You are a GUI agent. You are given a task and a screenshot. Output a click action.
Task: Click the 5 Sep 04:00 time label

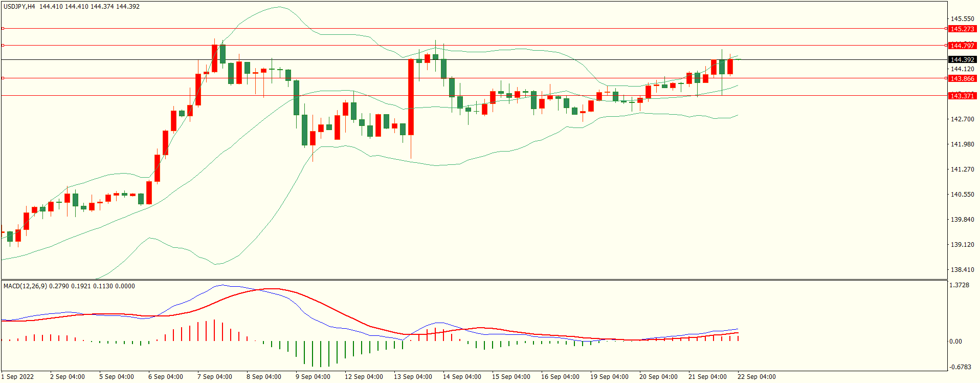point(117,377)
